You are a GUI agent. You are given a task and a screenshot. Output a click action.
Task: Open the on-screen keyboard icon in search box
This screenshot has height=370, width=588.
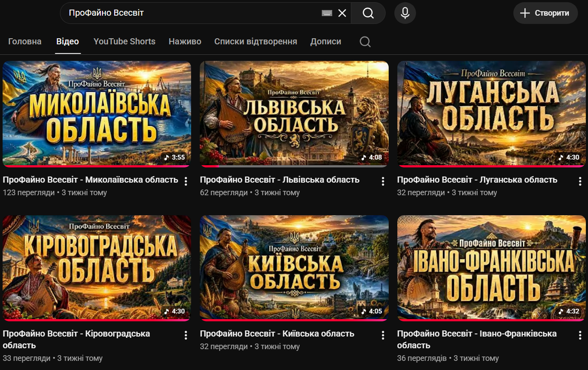coord(327,13)
